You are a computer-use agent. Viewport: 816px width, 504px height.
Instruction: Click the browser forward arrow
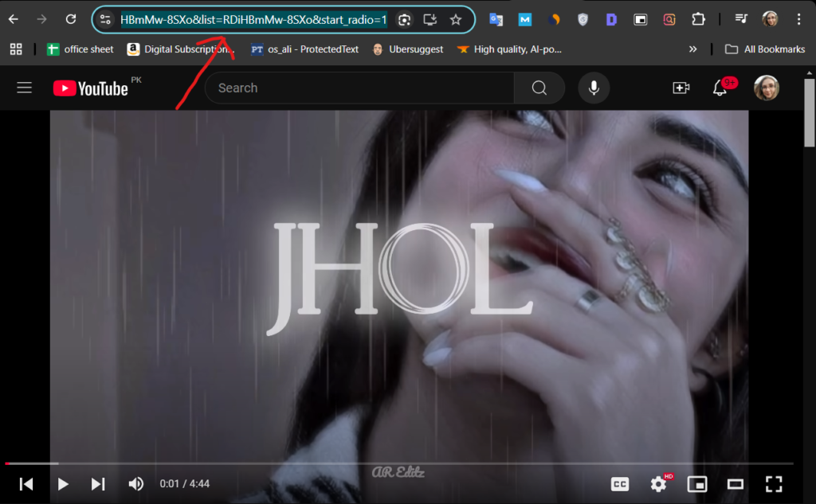click(41, 20)
